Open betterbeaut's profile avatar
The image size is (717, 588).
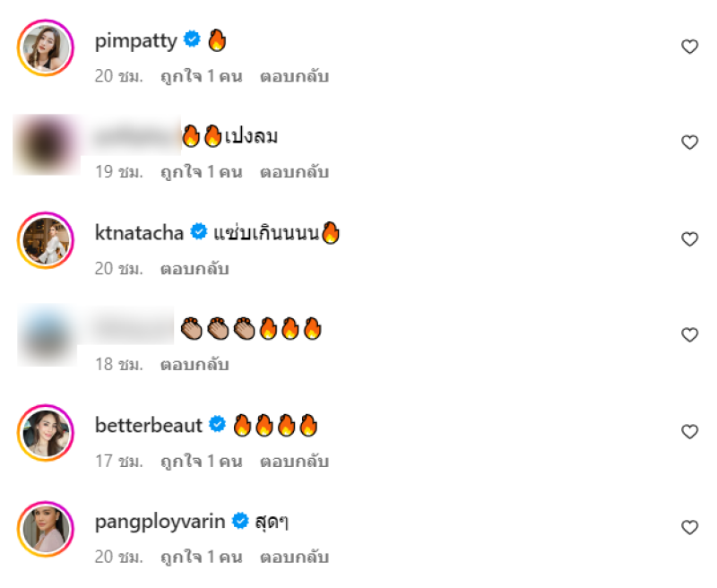click(x=46, y=433)
